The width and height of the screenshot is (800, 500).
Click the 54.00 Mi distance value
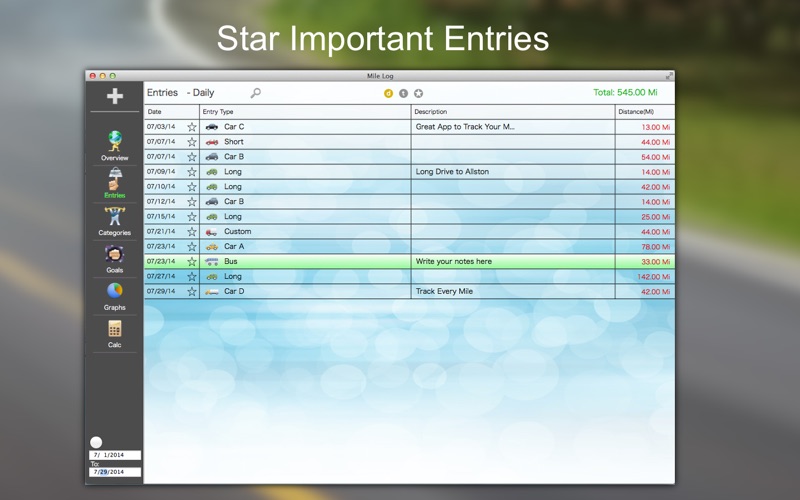click(656, 157)
